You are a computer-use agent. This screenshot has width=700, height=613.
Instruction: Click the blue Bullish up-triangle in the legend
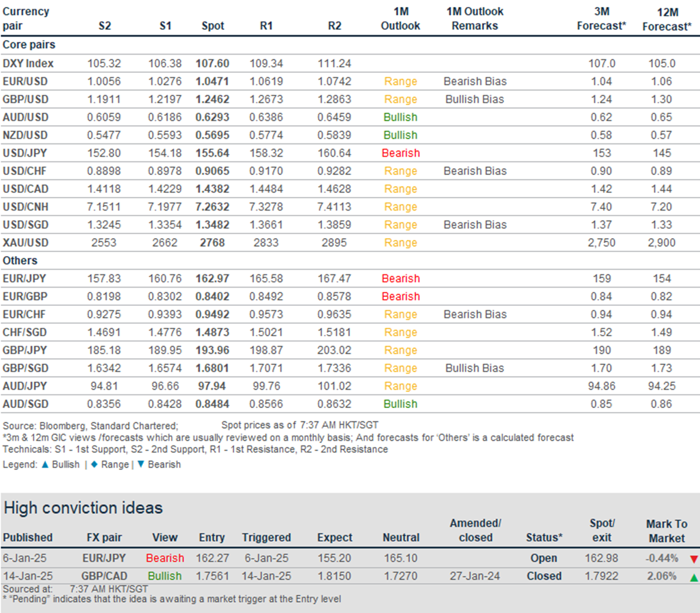(45, 464)
